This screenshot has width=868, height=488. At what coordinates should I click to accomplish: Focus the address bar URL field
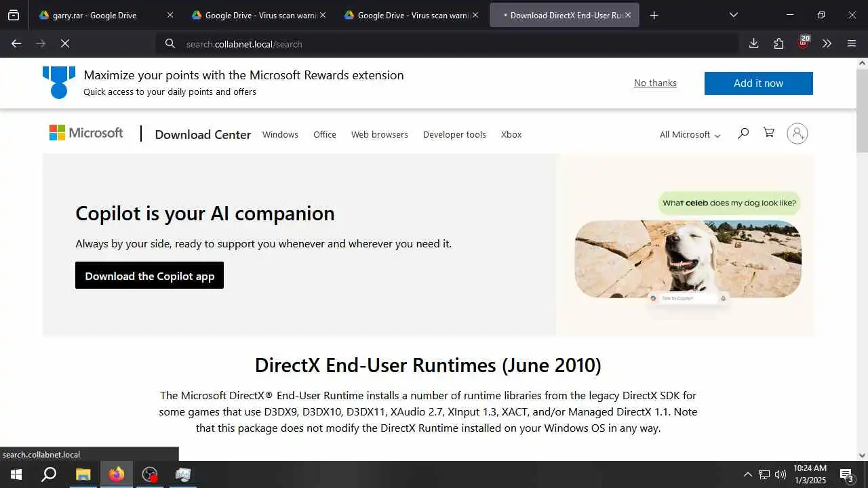point(448,43)
